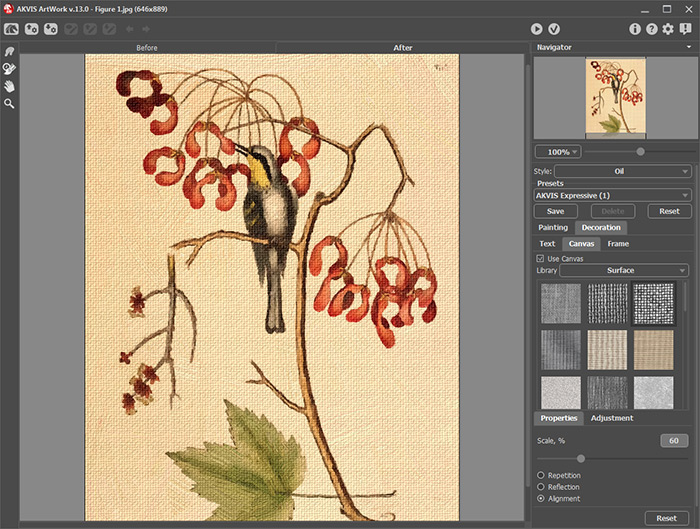Image resolution: width=700 pixels, height=529 pixels.
Task: Select selected black-white dotted texture thumbnail
Action: pyautogui.click(x=654, y=304)
